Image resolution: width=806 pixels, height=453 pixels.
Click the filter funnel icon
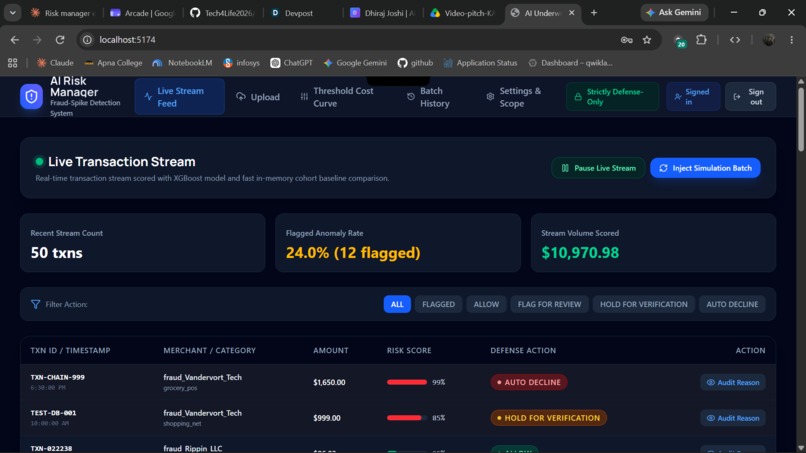35,304
